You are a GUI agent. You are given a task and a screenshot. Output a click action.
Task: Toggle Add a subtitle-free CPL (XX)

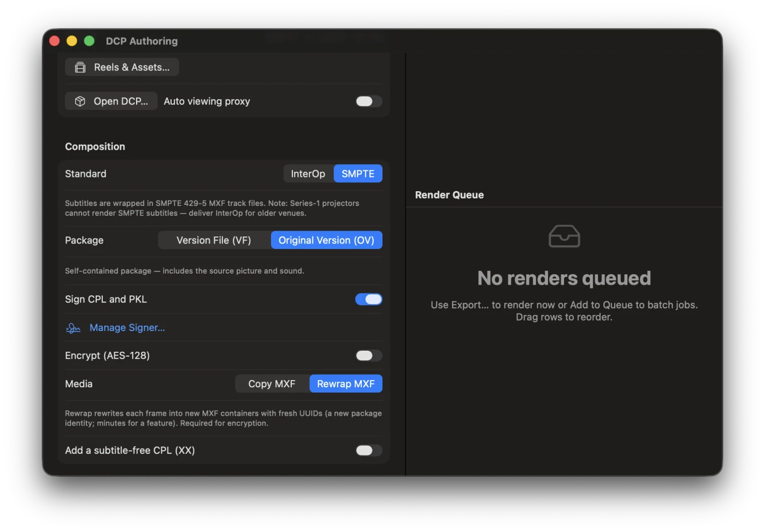coord(369,450)
